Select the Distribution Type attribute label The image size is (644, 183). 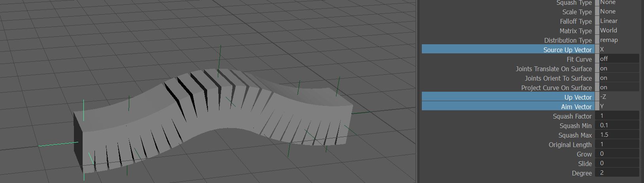(x=568, y=40)
